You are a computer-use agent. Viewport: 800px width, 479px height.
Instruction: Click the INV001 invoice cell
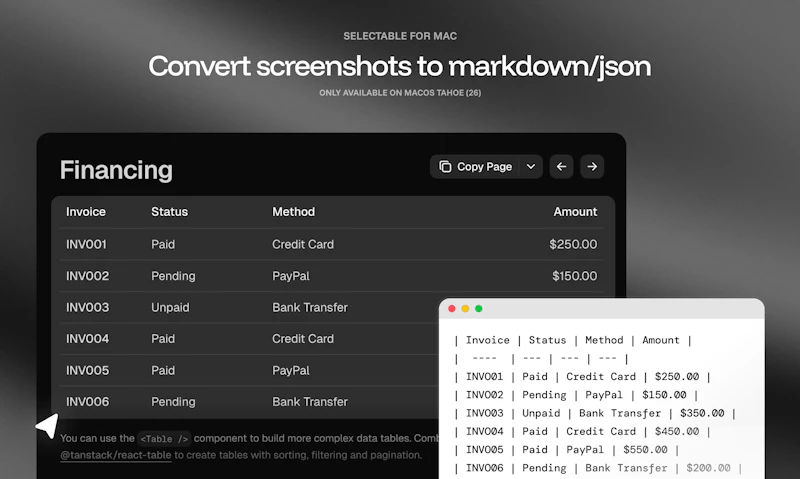pyautogui.click(x=86, y=244)
